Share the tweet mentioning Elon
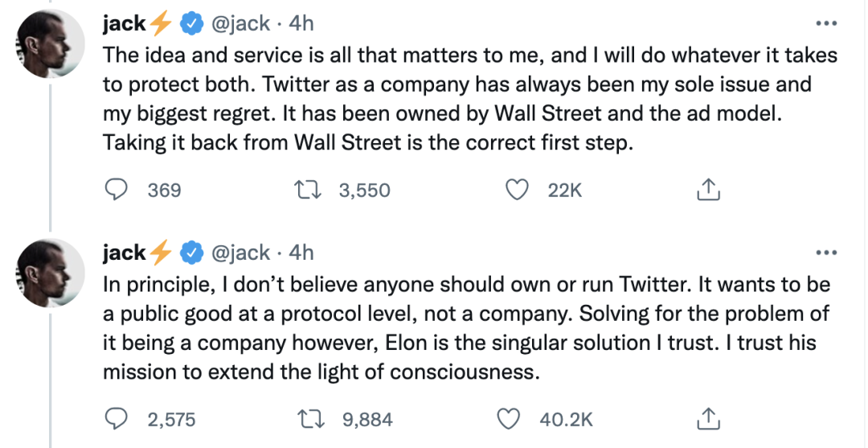 click(706, 419)
